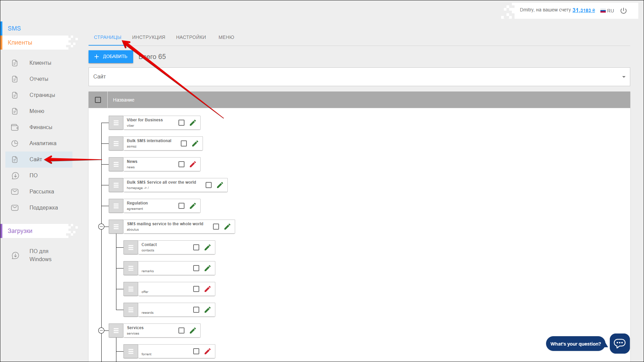Click the edit pencil for the Contact page

pos(208,247)
